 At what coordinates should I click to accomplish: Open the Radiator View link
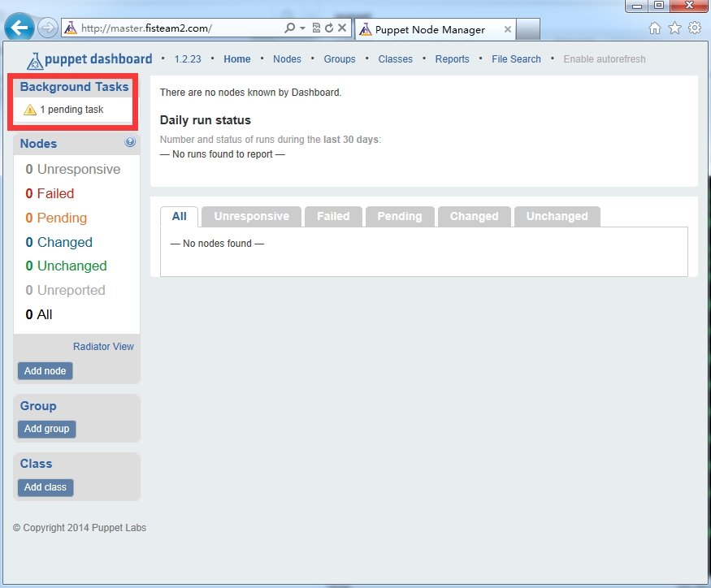coord(103,347)
